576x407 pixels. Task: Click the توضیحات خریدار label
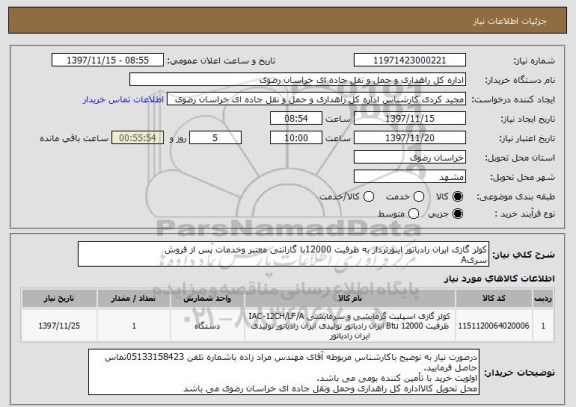519,373
